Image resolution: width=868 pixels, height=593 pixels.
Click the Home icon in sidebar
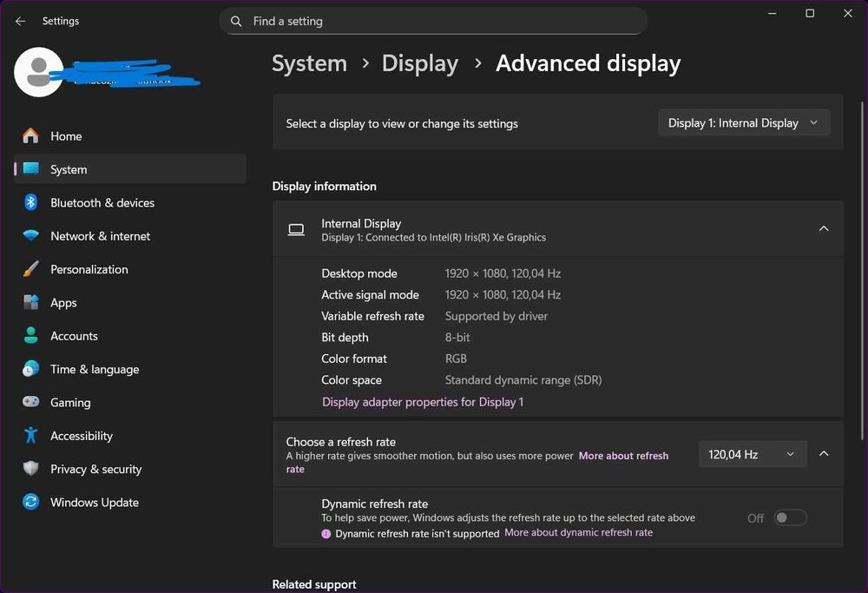coord(31,136)
